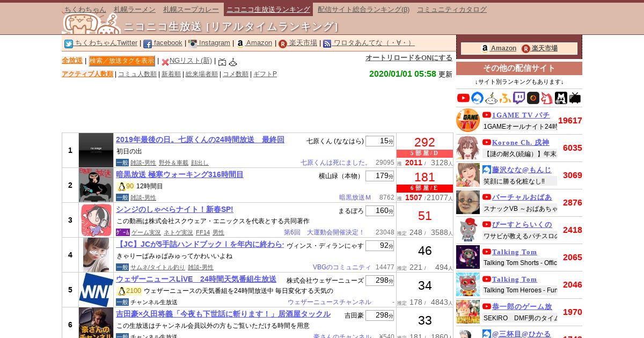Click the YouTube badge beside Korone Ch. 戌神
The image size is (644, 338).
(487, 142)
